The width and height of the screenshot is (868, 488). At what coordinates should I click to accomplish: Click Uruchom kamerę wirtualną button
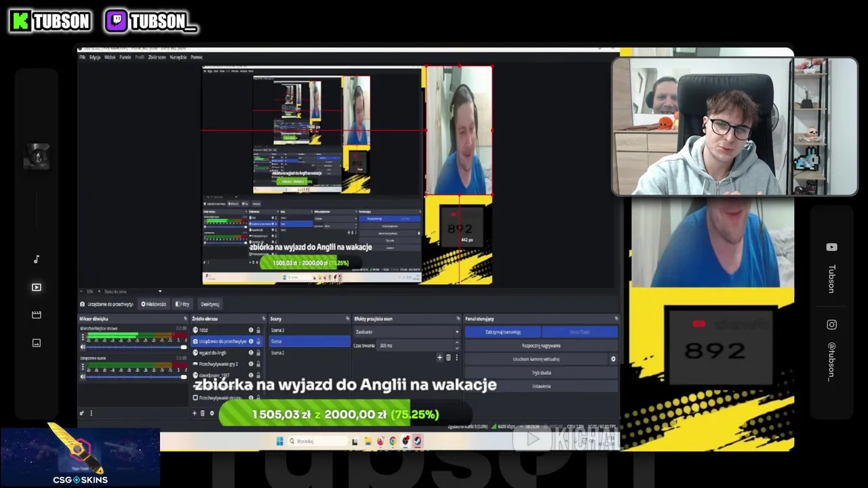(x=536, y=359)
